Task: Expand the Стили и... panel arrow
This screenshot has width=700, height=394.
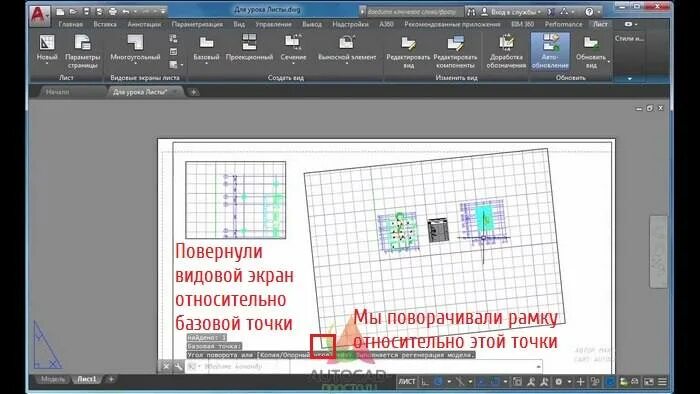Action: (x=629, y=79)
